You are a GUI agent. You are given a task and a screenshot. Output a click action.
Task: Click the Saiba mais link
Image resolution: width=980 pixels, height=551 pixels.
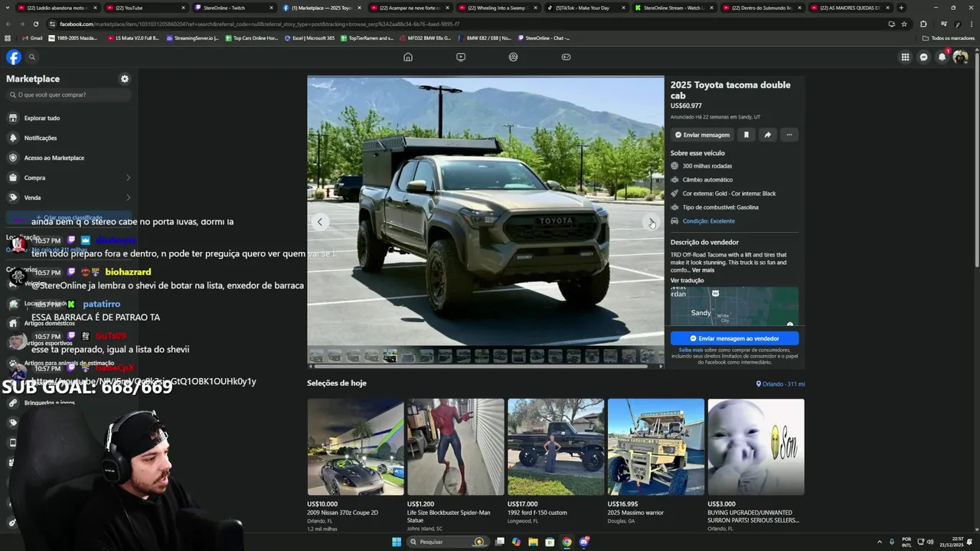tap(691, 350)
